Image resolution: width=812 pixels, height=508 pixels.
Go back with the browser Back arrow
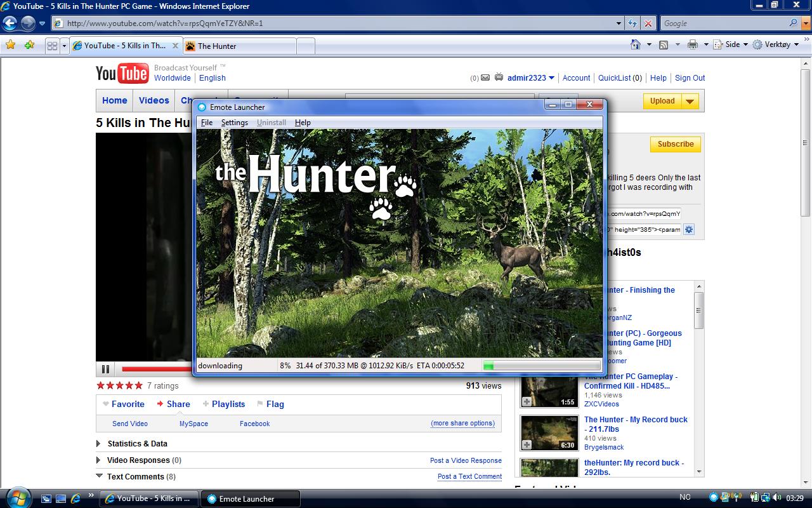point(10,23)
